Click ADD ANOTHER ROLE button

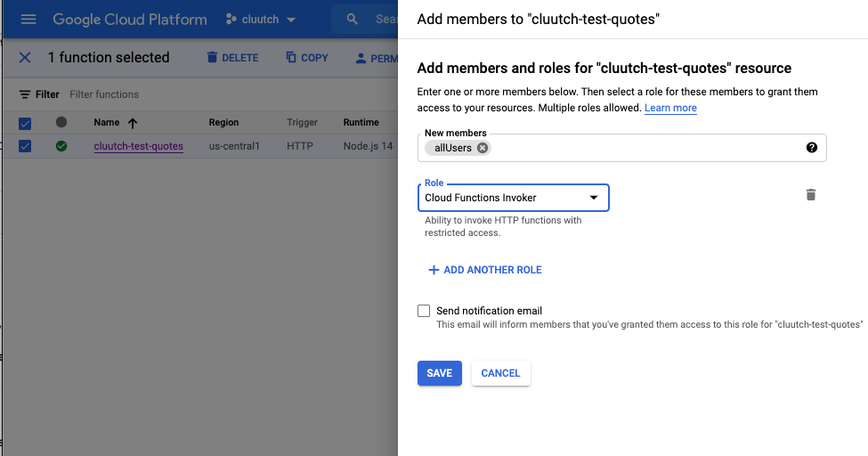485,270
